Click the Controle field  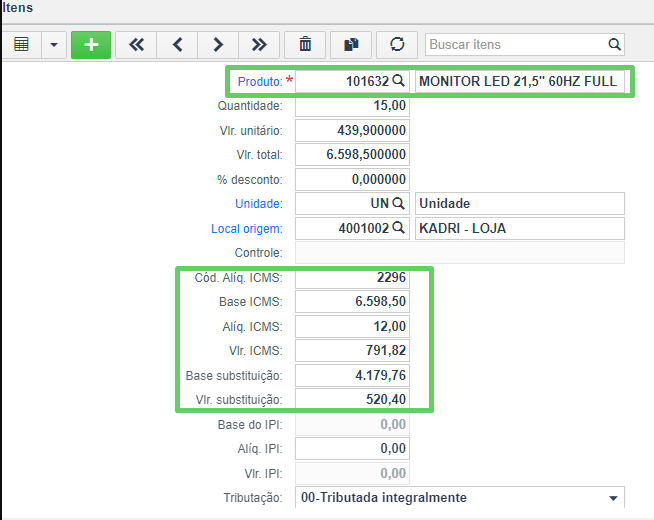[460, 253]
